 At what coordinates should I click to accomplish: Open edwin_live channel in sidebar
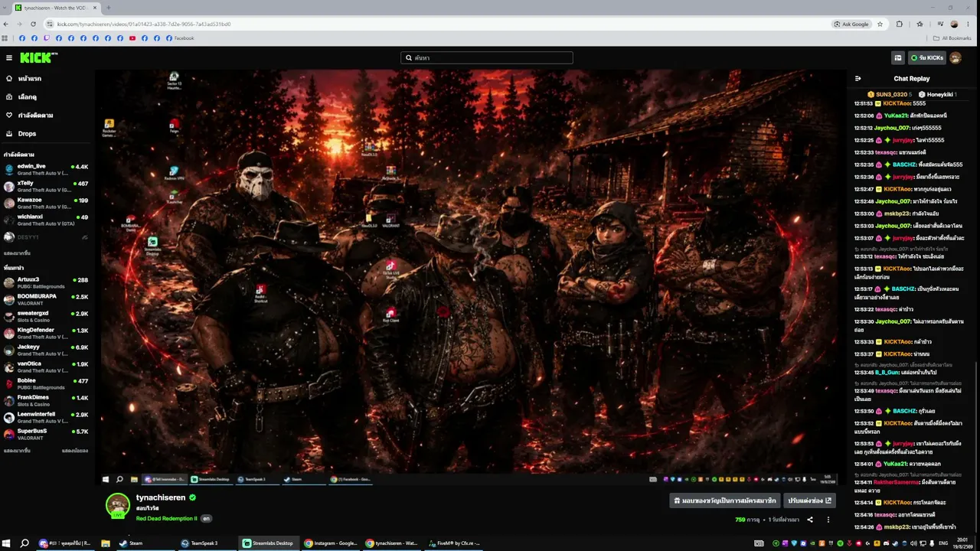tap(46, 169)
